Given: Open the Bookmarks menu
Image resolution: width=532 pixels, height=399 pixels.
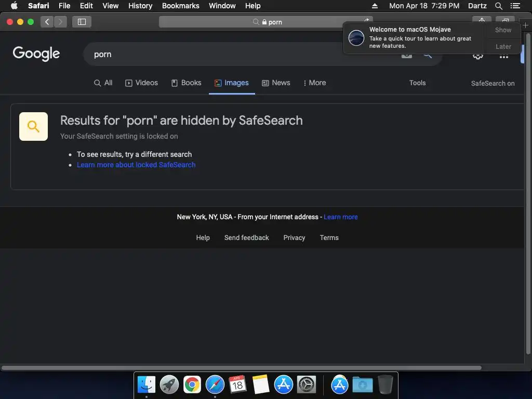Looking at the screenshot, I should pos(180,6).
